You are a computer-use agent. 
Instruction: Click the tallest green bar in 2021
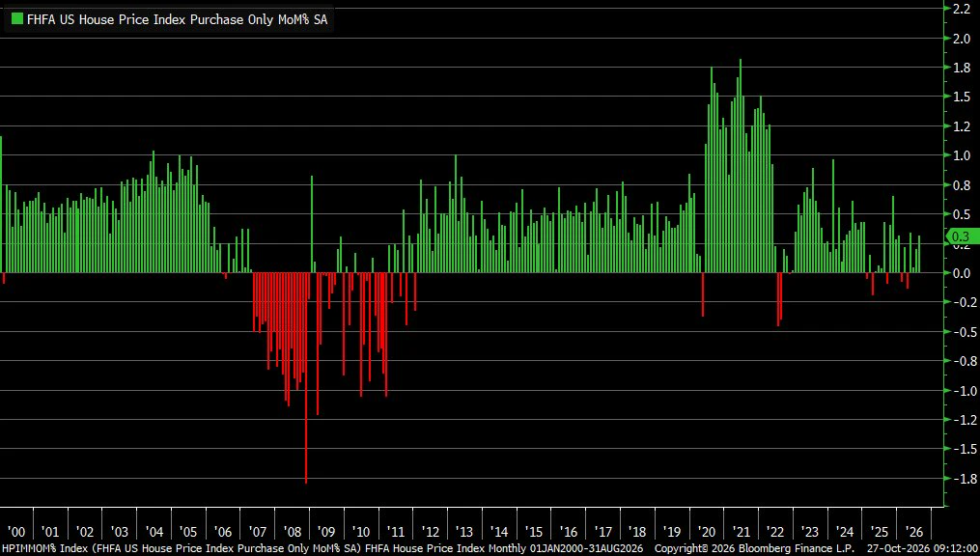coord(740,166)
